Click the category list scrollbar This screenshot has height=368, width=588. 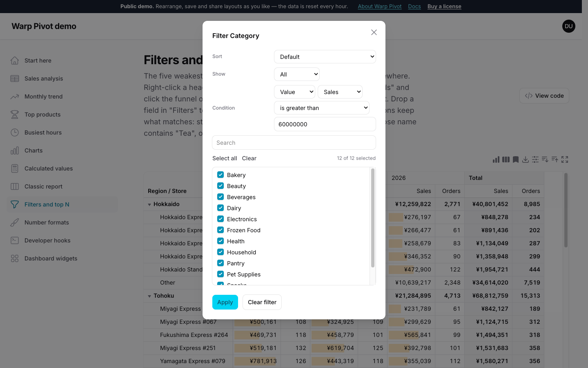(x=372, y=218)
